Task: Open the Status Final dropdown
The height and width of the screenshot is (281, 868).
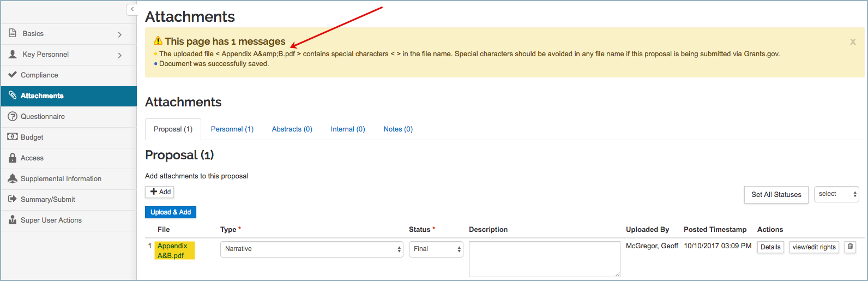Action: point(436,249)
